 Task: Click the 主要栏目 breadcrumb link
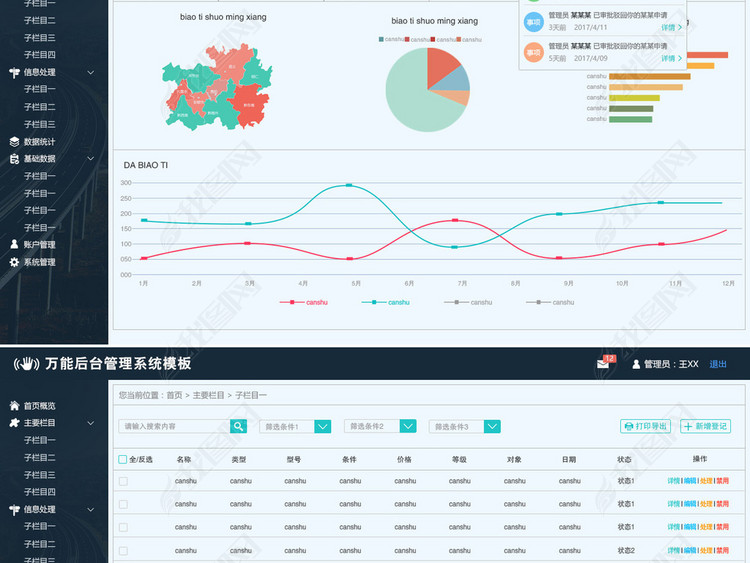[x=209, y=395]
